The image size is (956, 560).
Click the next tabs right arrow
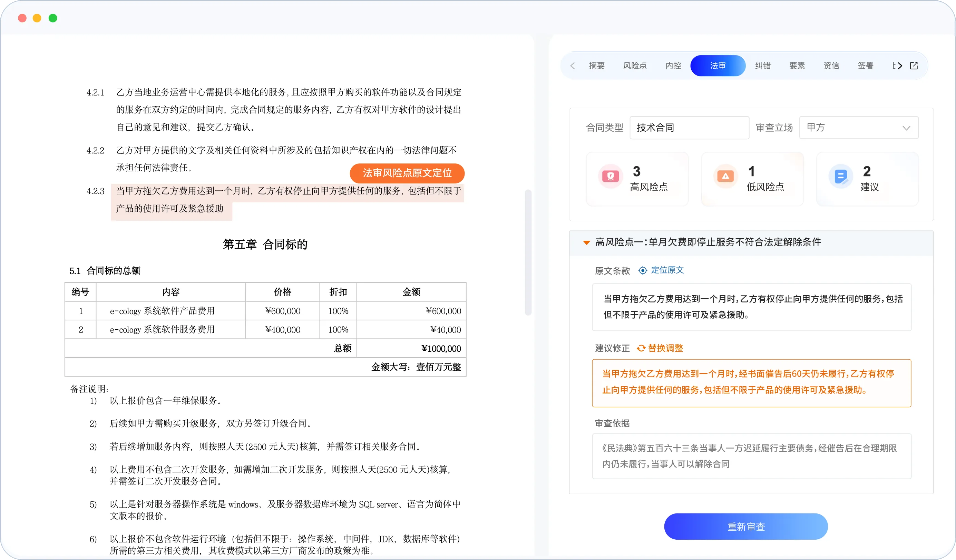coord(899,66)
